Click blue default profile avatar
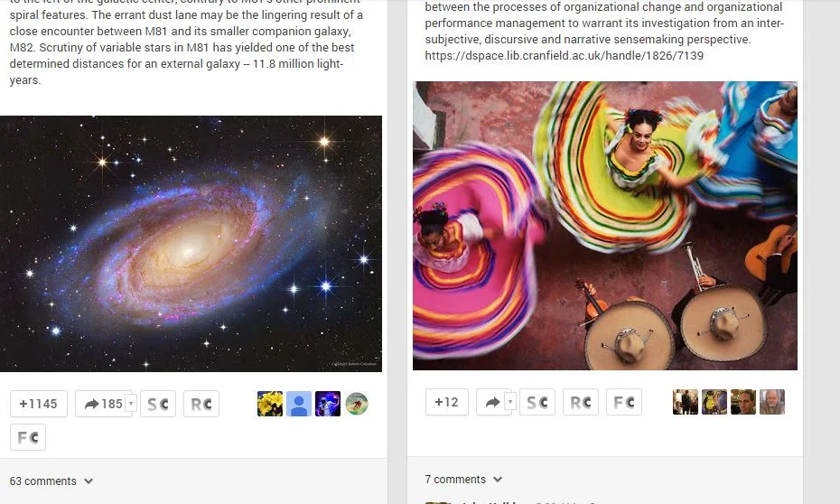This screenshot has width=840, height=504. coord(299,404)
